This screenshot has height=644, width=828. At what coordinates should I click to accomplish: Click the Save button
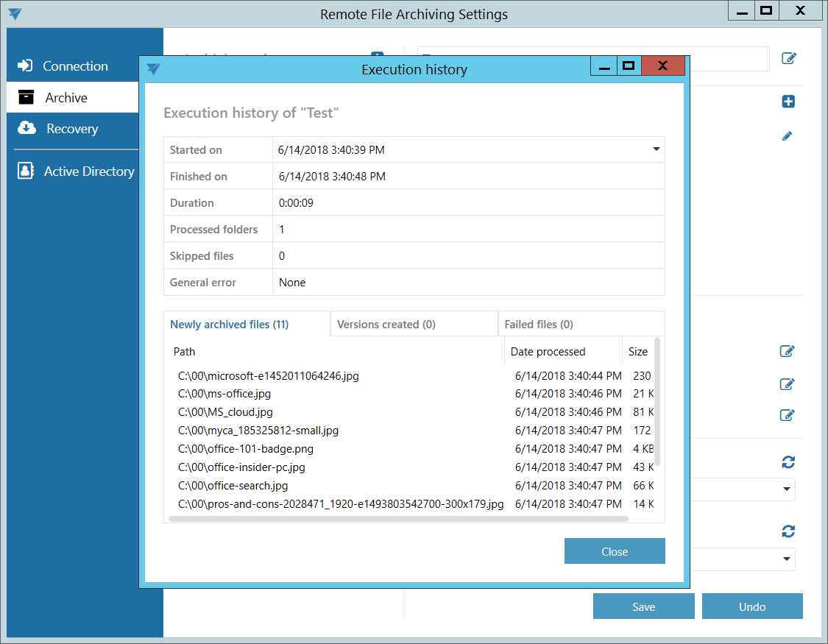[643, 606]
